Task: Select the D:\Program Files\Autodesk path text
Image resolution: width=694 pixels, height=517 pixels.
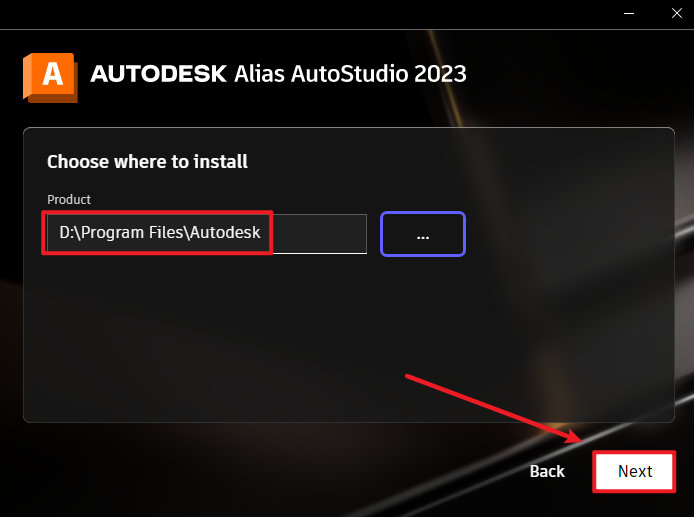Action: [160, 232]
